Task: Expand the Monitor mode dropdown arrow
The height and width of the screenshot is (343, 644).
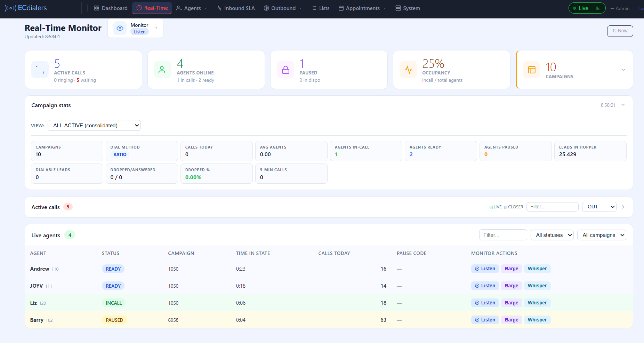Action: coord(156,28)
